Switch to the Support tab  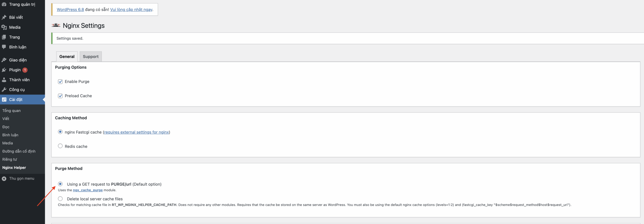(91, 57)
